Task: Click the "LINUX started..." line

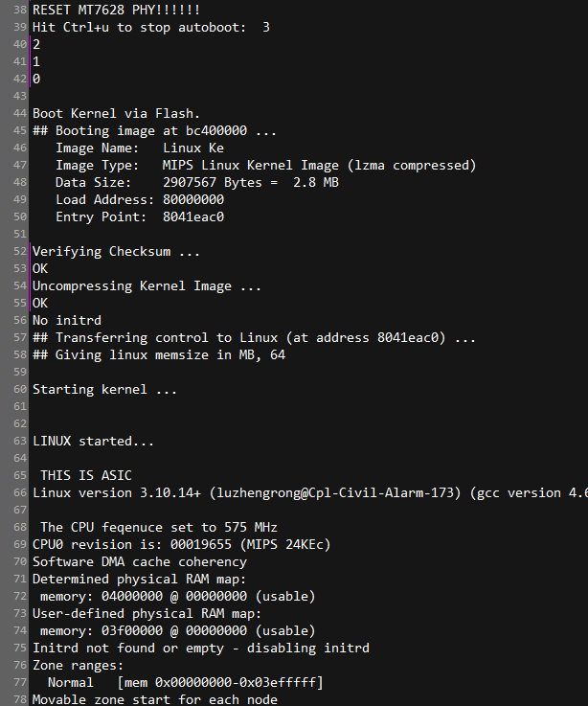Action: (93, 441)
